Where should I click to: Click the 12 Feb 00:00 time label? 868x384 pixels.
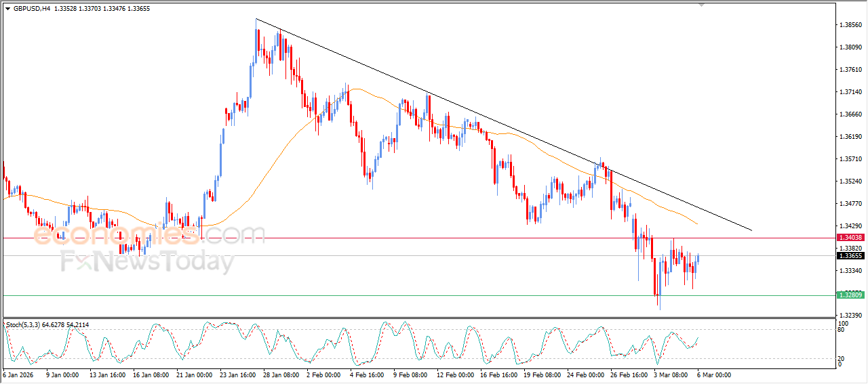coord(454,375)
